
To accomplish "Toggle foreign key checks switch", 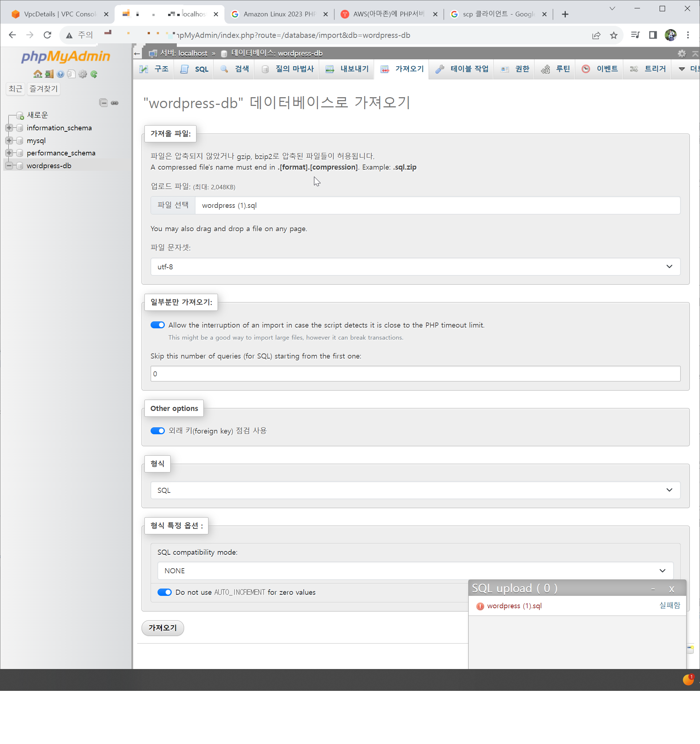I will tap(158, 431).
